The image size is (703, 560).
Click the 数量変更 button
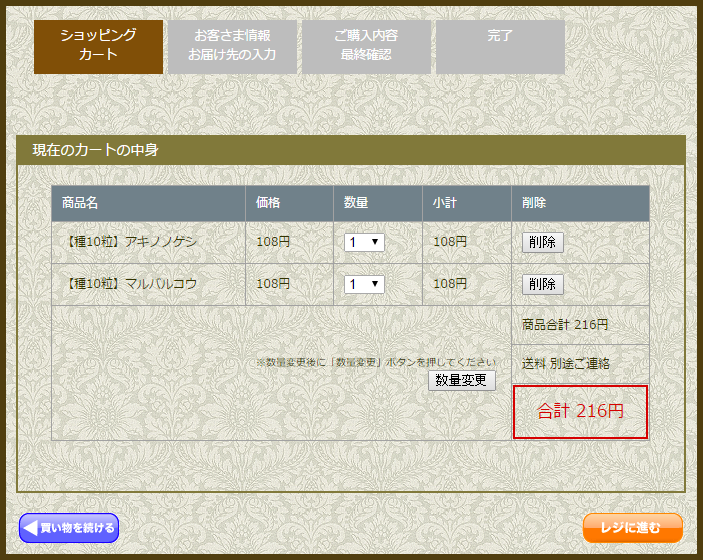[x=462, y=380]
